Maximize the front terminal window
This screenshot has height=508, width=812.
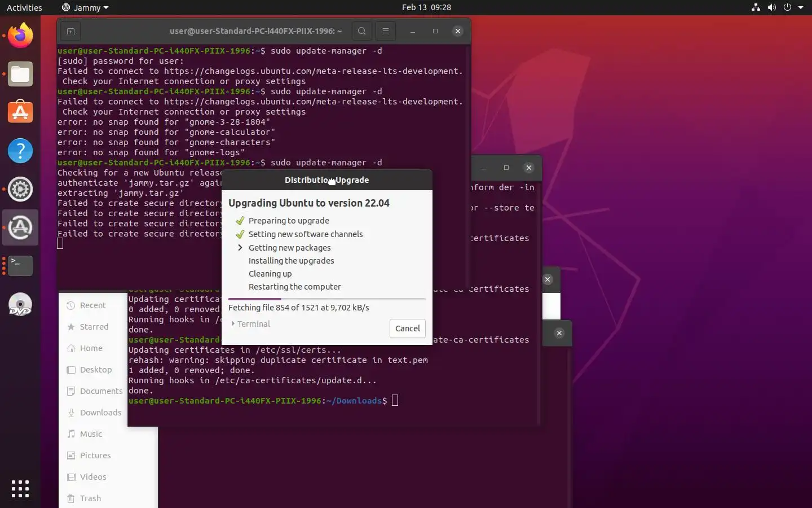(435, 31)
